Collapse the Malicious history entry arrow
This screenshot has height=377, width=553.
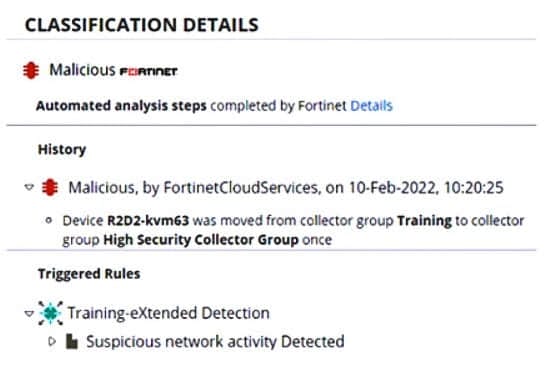click(x=29, y=187)
